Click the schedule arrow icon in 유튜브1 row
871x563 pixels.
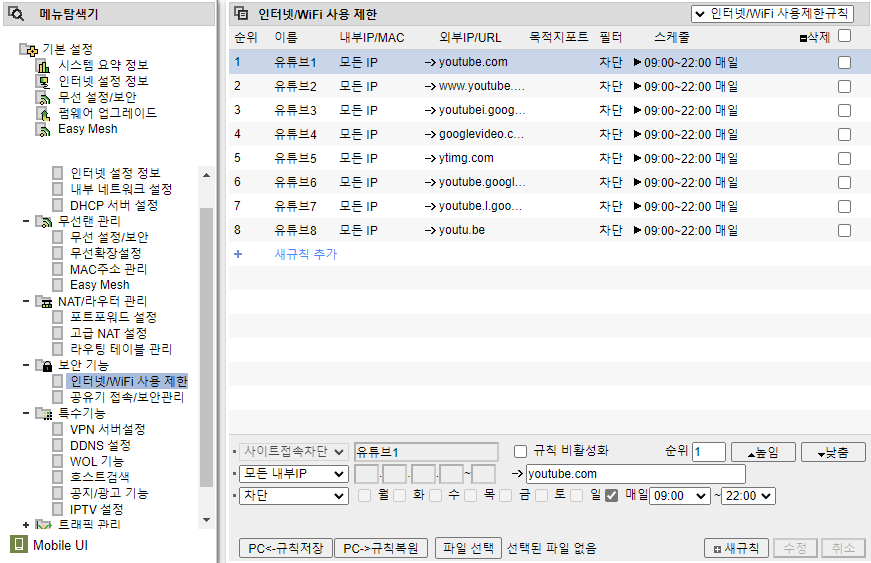pos(637,62)
